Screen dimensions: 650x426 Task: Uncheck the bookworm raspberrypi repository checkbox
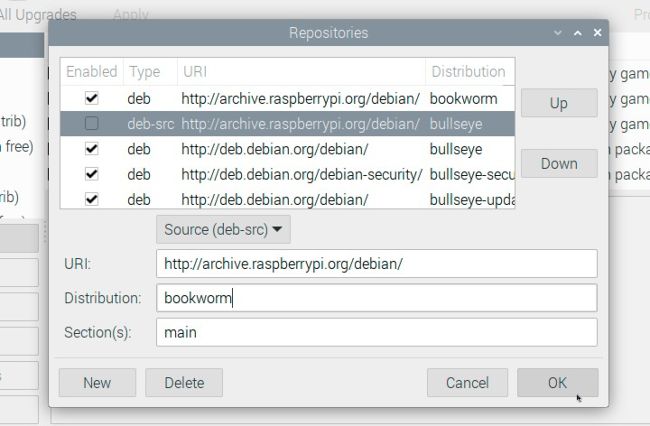(x=92, y=99)
